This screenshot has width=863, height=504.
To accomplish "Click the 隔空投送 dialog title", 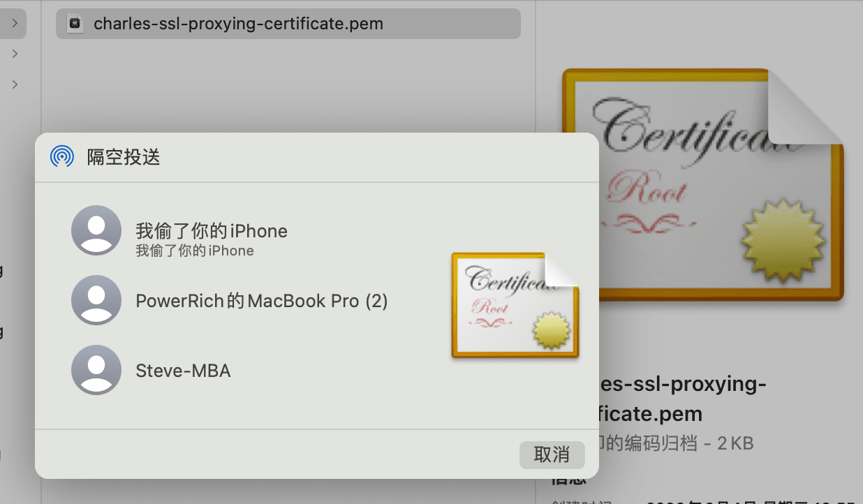I will pyautogui.click(x=124, y=157).
